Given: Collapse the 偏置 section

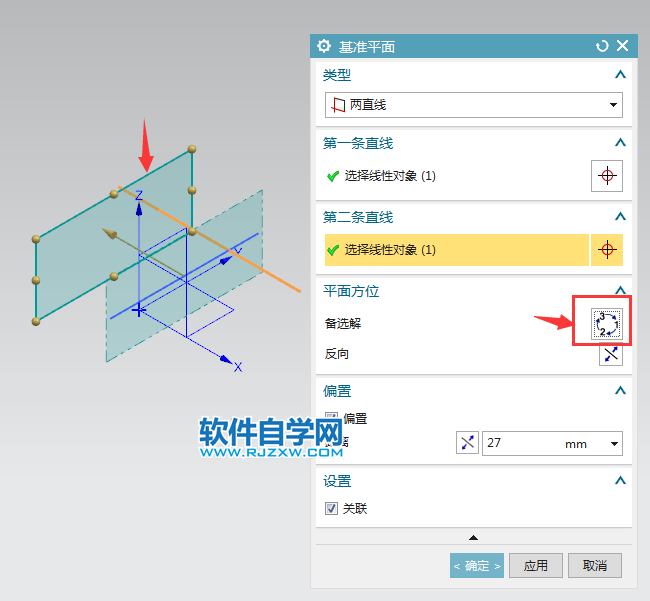Looking at the screenshot, I should tap(620, 390).
